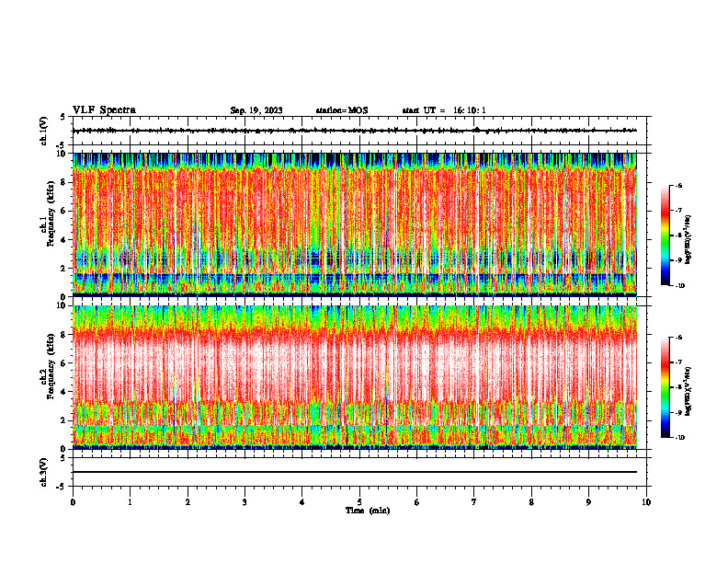Click the "-10" value on ch.1 color bar
728x563 pixels.
pyautogui.click(x=680, y=286)
